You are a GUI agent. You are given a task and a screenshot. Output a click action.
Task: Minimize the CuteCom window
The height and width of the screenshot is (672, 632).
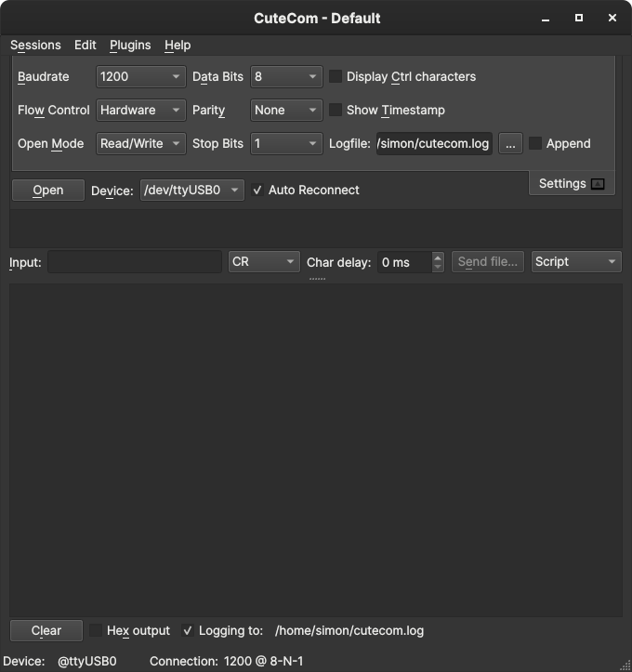(x=545, y=19)
